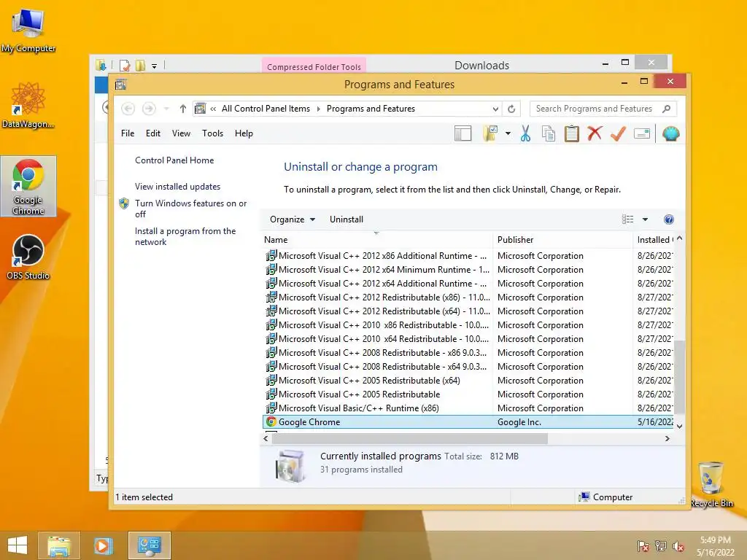
Task: Click the layout pane icon in toolbar
Action: (x=462, y=134)
